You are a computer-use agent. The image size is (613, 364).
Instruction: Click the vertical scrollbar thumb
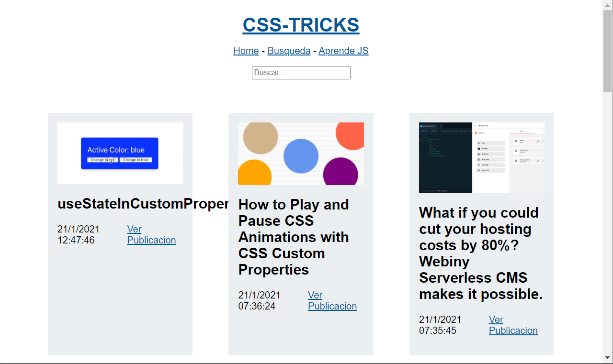(608, 50)
